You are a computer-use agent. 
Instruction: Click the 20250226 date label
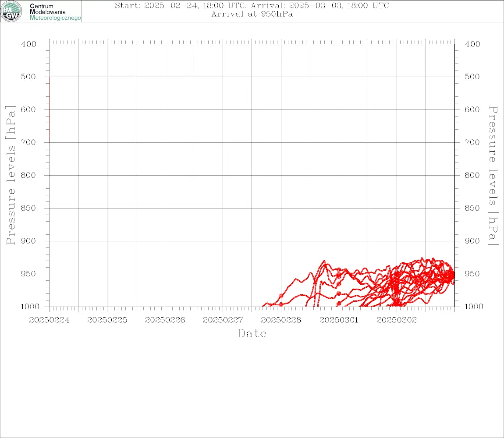tap(165, 320)
